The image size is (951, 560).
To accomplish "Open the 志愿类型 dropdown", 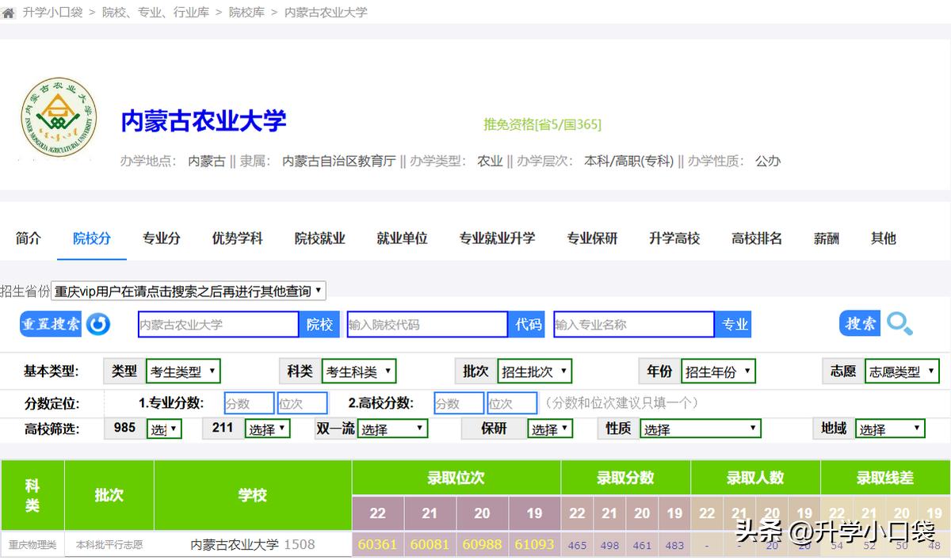I will pyautogui.click(x=902, y=371).
